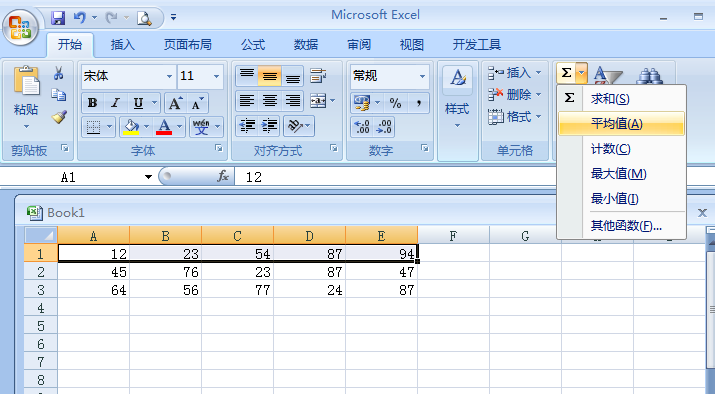Copy the selection using the copy icon
The width and height of the screenshot is (715, 394).
tap(58, 95)
